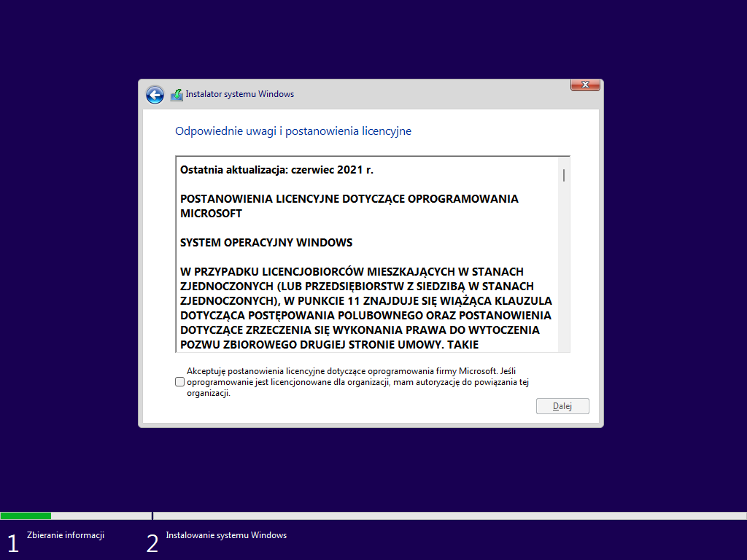
Task: Click the Instalator systemu Windows title text
Action: pos(239,94)
